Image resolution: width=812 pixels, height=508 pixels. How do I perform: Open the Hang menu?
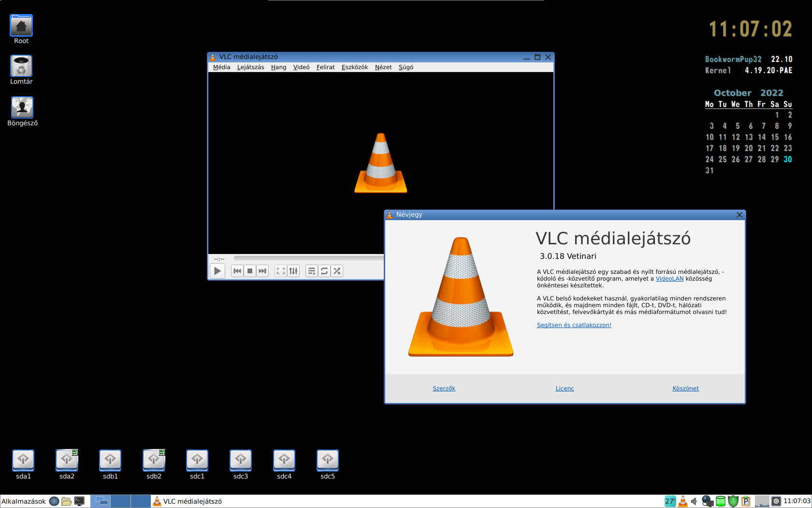click(278, 67)
